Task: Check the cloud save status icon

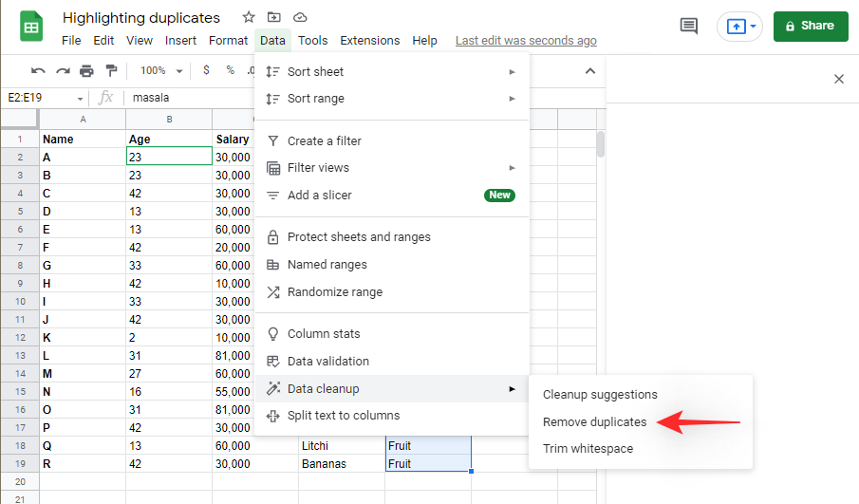Action: point(300,17)
